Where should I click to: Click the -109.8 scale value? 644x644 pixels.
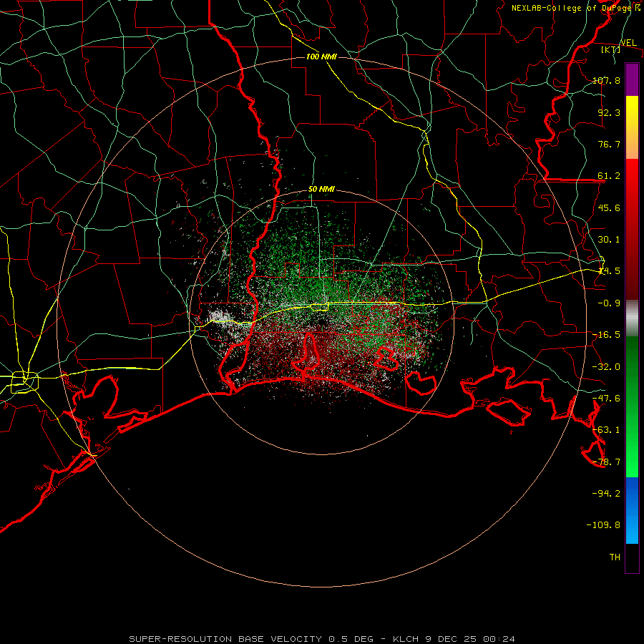pyautogui.click(x=603, y=525)
